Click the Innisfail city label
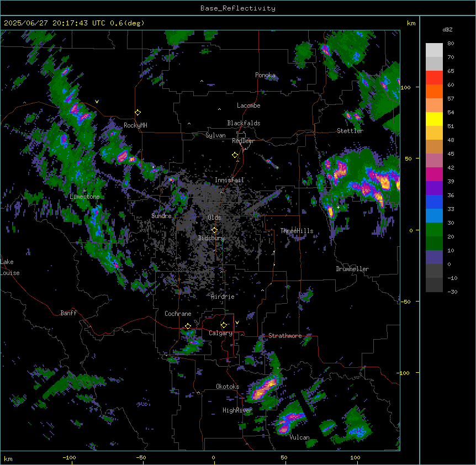476x465 pixels. (x=229, y=180)
